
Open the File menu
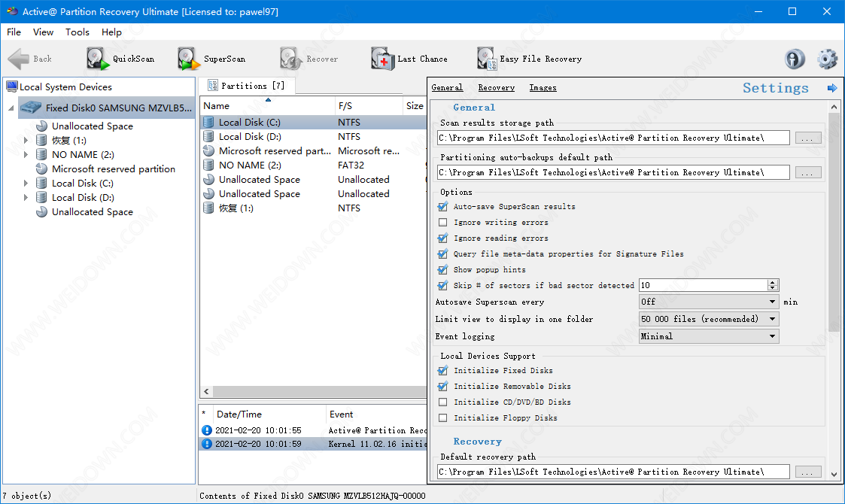(x=14, y=32)
